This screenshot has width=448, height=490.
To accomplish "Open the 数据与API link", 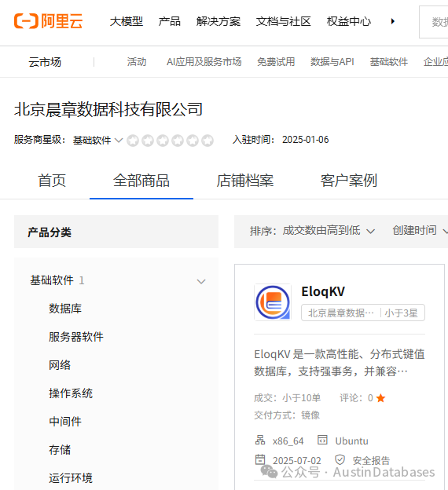I will pyautogui.click(x=332, y=62).
